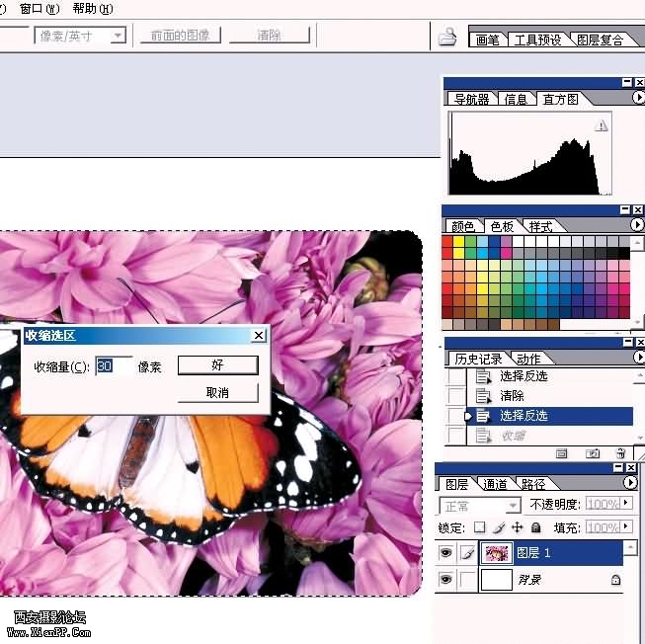Click the histogram cache warning triangle icon
Screen dimensions: 645x644
pyautogui.click(x=602, y=126)
